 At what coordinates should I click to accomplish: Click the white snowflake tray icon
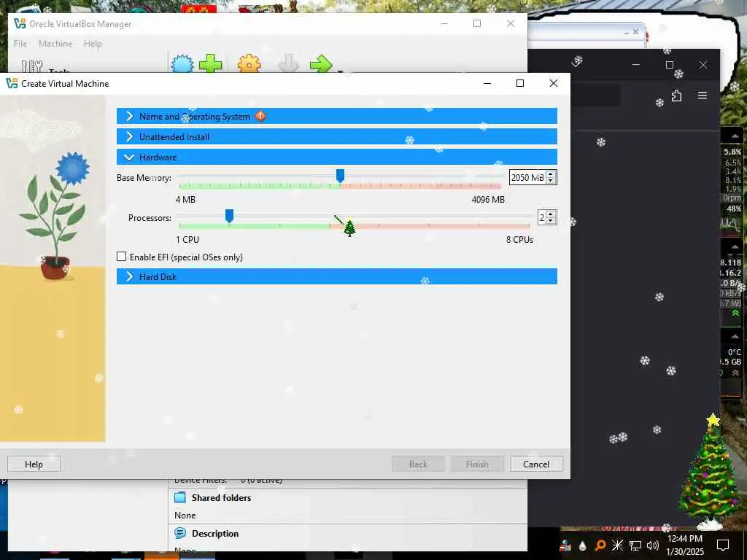(x=617, y=545)
